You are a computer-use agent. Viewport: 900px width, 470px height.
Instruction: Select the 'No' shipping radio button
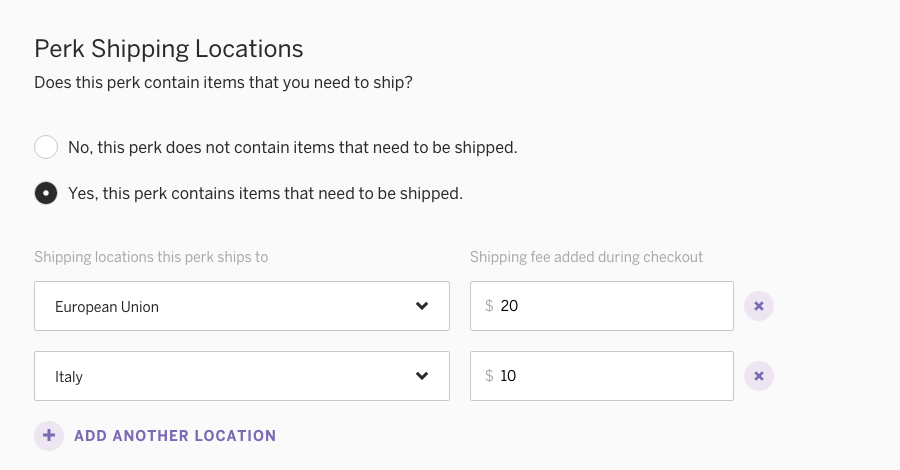[46, 147]
